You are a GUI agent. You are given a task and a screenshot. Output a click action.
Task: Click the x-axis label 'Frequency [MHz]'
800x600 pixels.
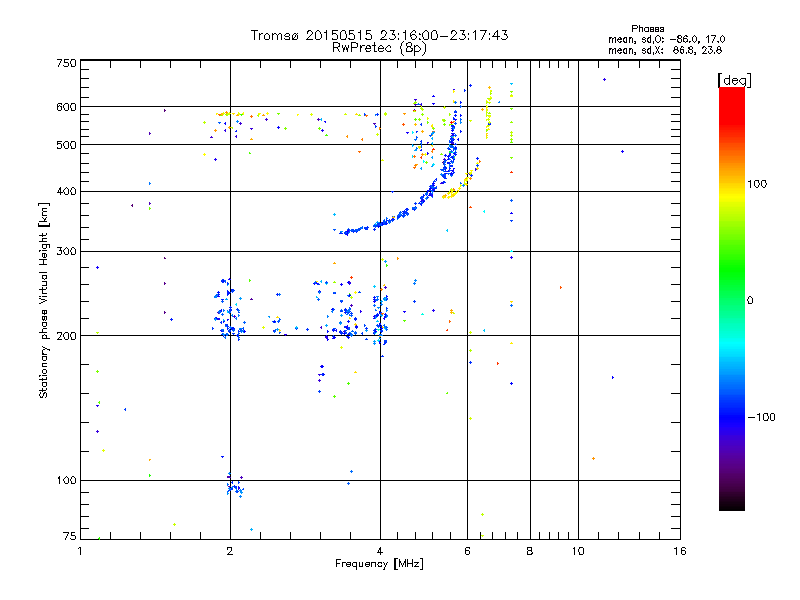tap(379, 564)
